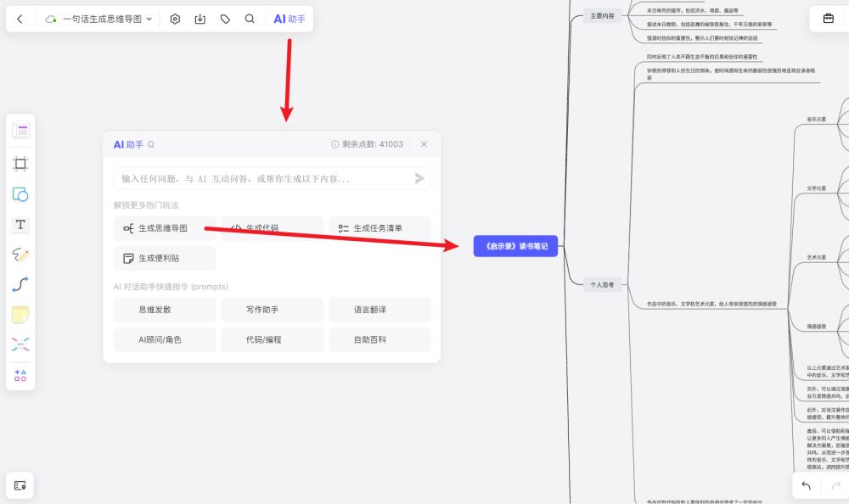Select the shapes tool in the left sidebar
This screenshot has height=504, width=849.
pos(20,193)
